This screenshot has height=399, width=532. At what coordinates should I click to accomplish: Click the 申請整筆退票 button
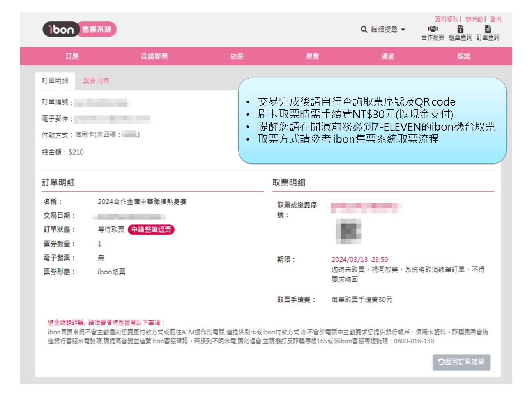pos(151,230)
